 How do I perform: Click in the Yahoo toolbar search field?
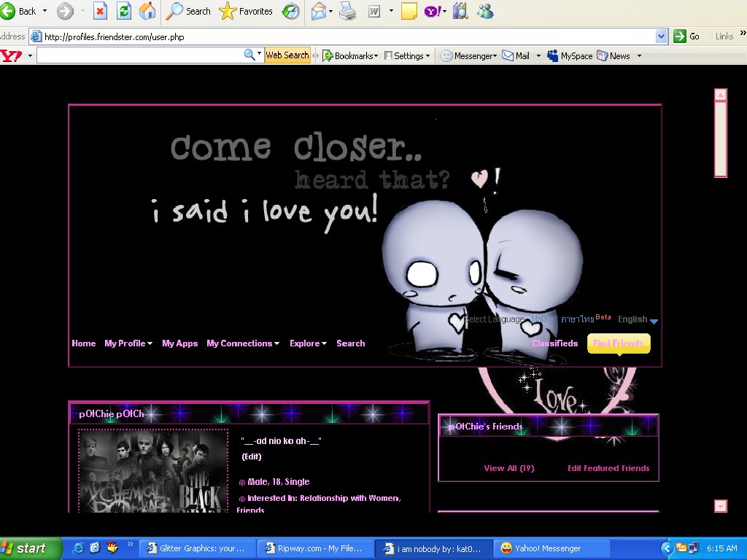pos(140,55)
